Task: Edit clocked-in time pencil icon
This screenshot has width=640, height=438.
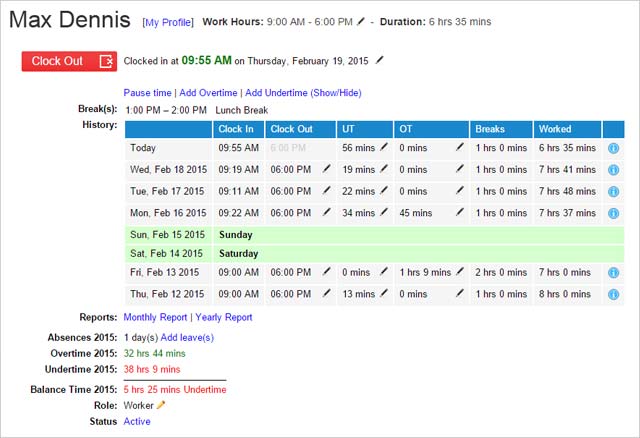Action: [380, 60]
